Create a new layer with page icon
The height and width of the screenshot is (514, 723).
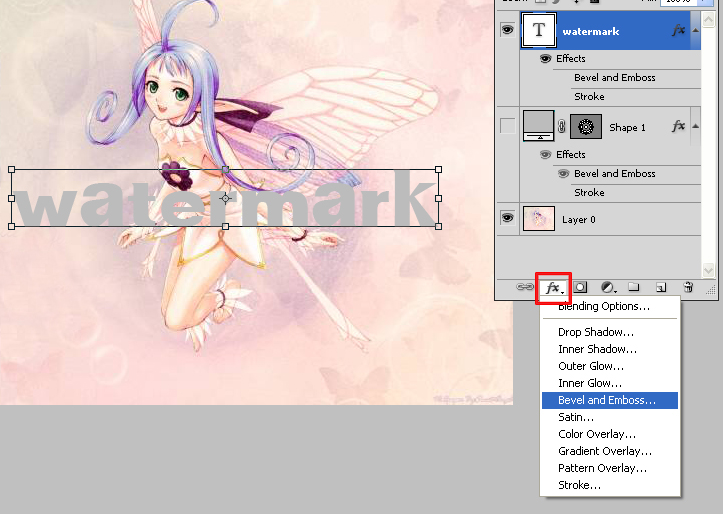point(661,287)
